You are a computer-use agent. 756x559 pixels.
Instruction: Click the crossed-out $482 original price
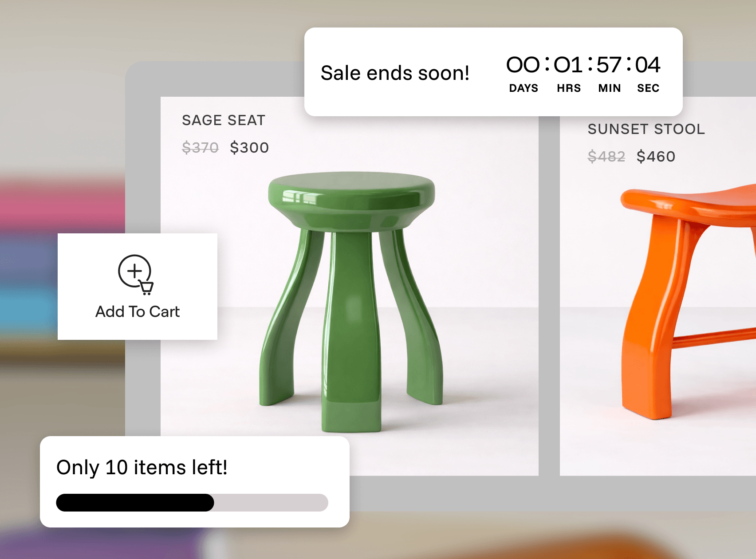[606, 157]
